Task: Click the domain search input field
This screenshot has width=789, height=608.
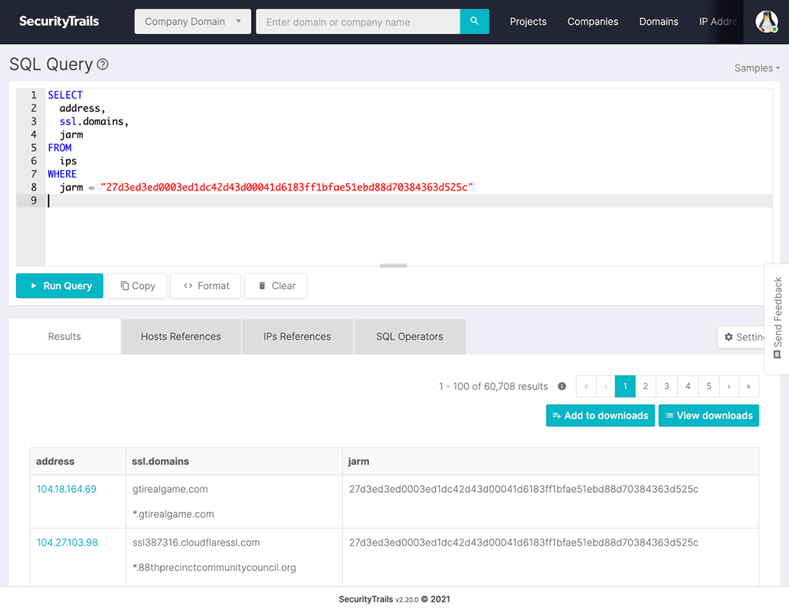Action: click(358, 22)
